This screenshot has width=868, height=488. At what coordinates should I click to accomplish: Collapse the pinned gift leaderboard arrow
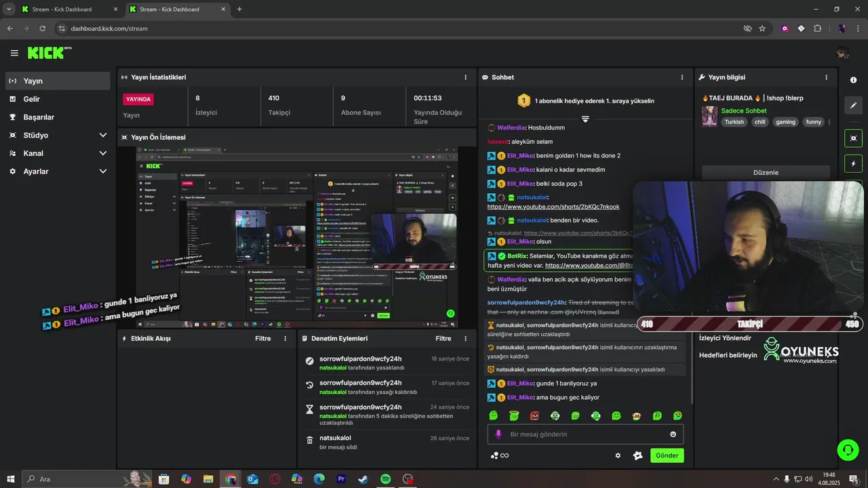pos(585,119)
